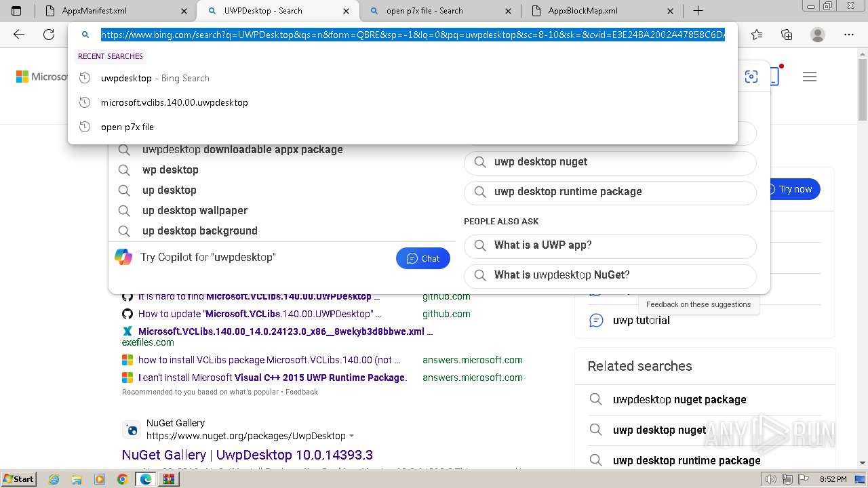Switch to AppxManifest.xml tab
The image size is (868, 488).
point(114,11)
